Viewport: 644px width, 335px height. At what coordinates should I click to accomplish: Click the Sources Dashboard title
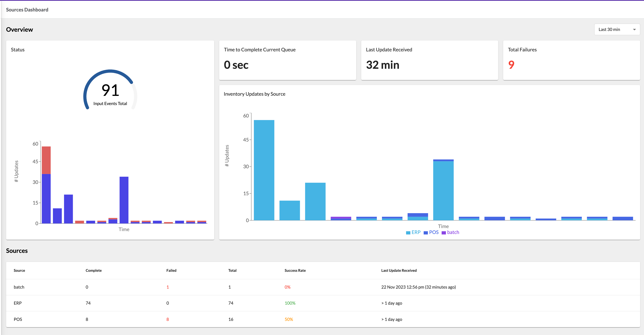coord(27,10)
